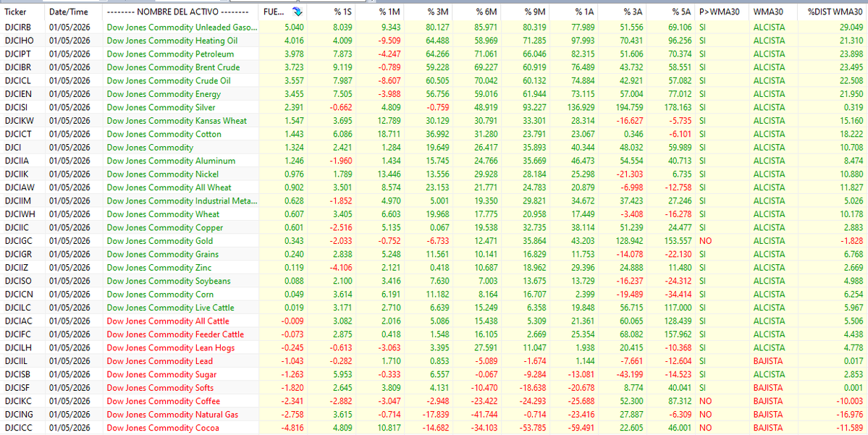868x435 pixels.
Task: Click the -4.816 value in Cocoa row
Action: 292,428
